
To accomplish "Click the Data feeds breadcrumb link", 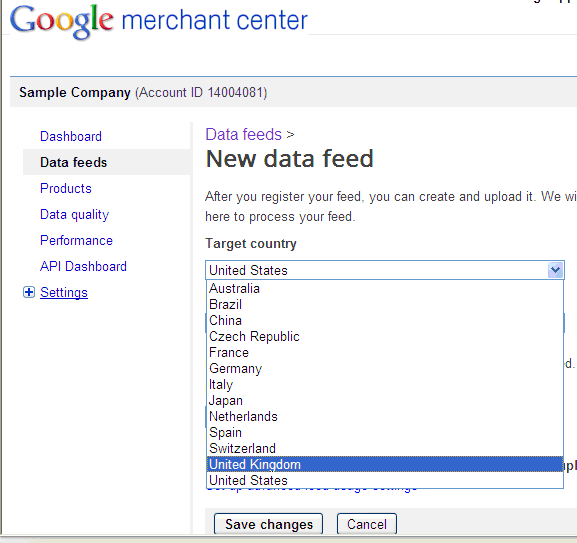I will (x=244, y=134).
